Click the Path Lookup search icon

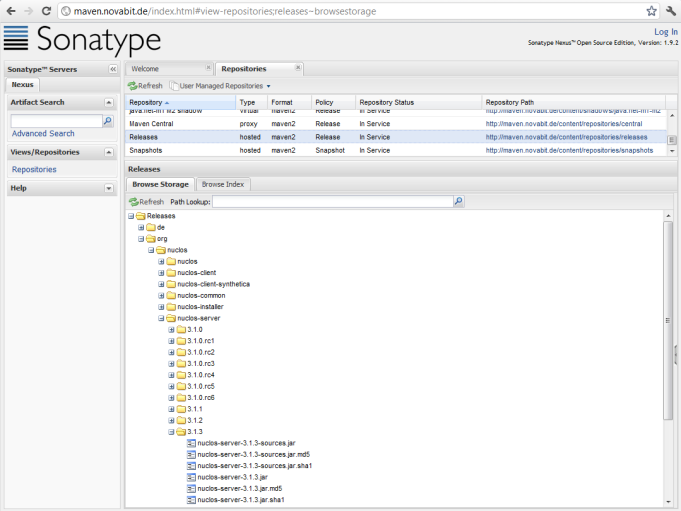(x=458, y=201)
